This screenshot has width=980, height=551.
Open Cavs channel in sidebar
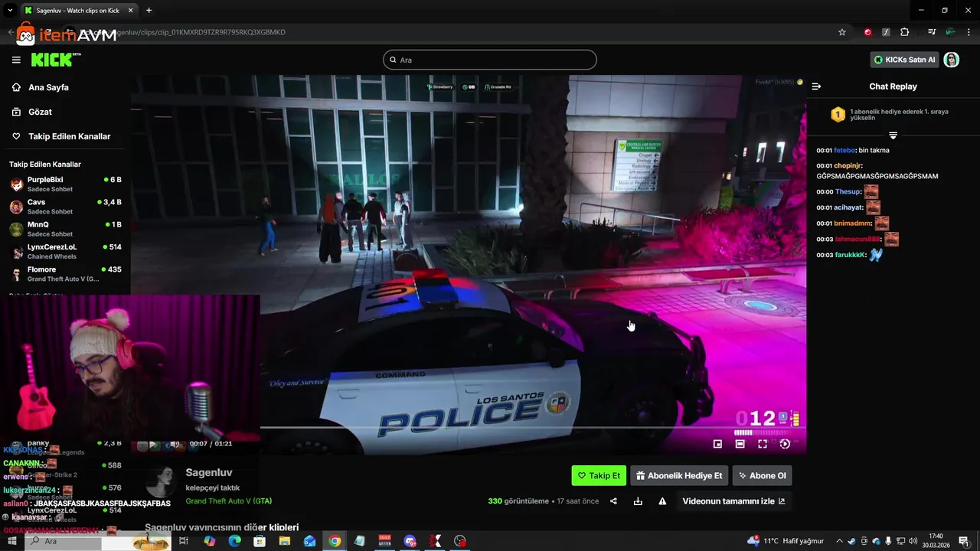65,207
